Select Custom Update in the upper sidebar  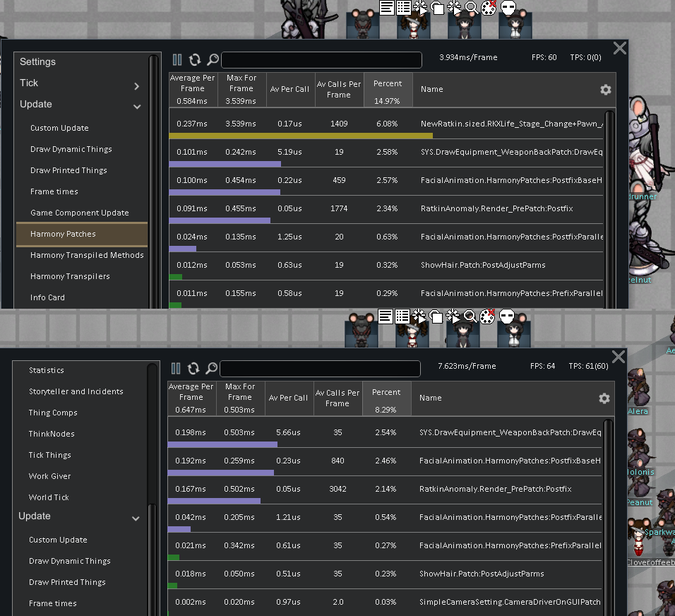[x=59, y=128]
